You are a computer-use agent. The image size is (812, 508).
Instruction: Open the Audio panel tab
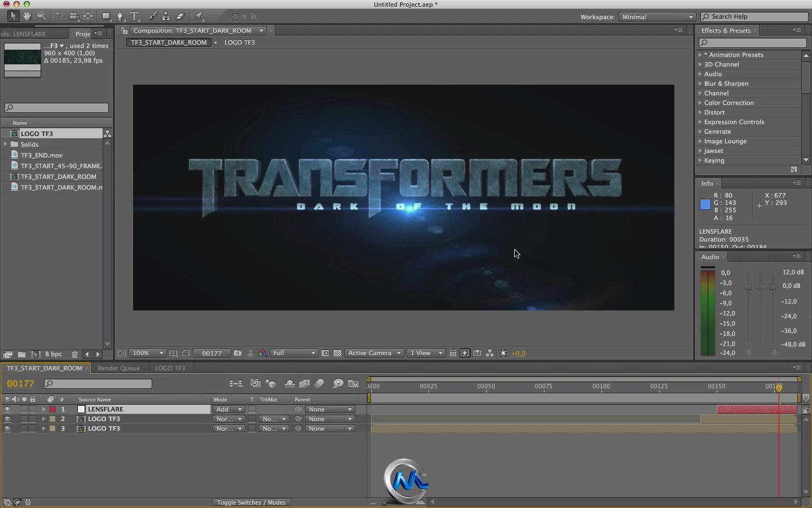tap(710, 257)
